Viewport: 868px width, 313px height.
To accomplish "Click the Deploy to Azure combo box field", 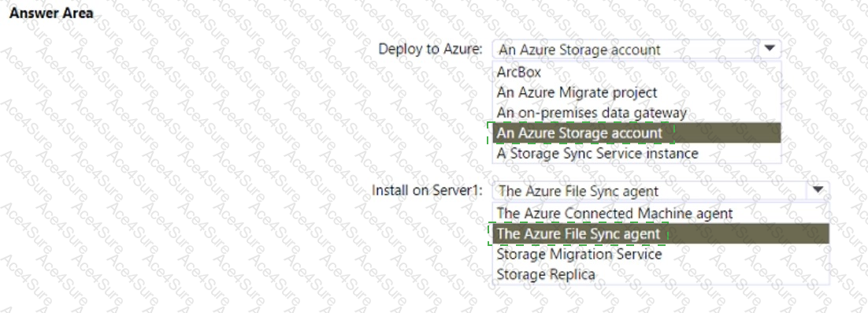I will pyautogui.click(x=636, y=49).
